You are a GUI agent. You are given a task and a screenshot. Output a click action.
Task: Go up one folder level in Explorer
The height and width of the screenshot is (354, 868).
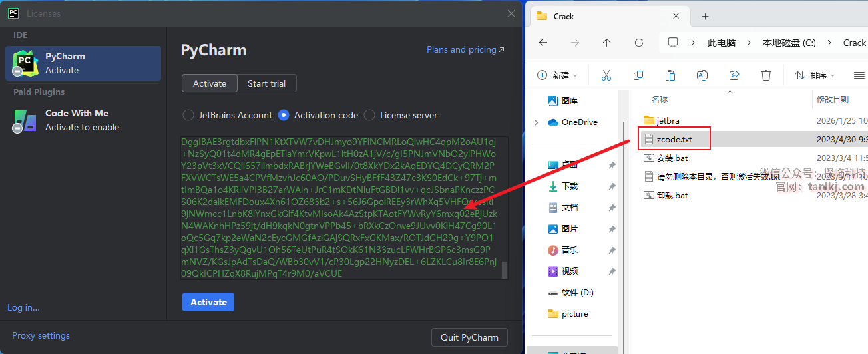coord(606,43)
